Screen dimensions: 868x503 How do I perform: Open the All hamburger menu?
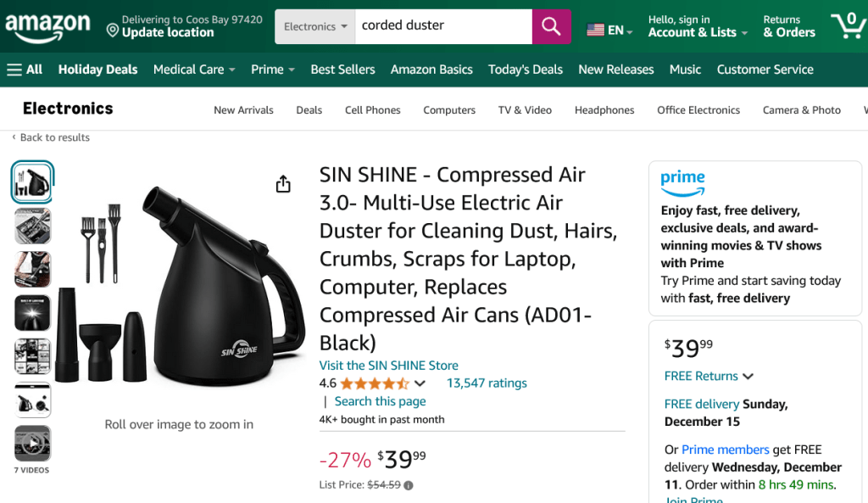click(x=25, y=70)
